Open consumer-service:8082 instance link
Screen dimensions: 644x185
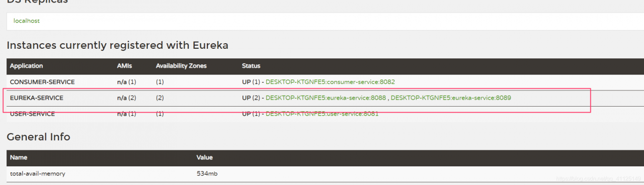click(x=330, y=82)
